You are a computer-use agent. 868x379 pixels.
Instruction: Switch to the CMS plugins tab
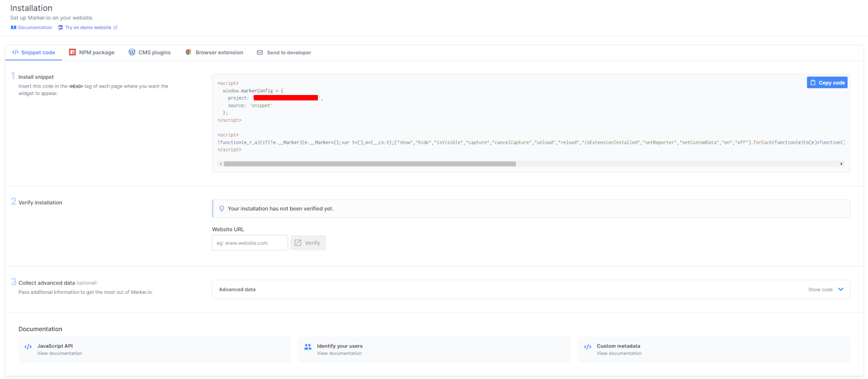pyautogui.click(x=149, y=53)
